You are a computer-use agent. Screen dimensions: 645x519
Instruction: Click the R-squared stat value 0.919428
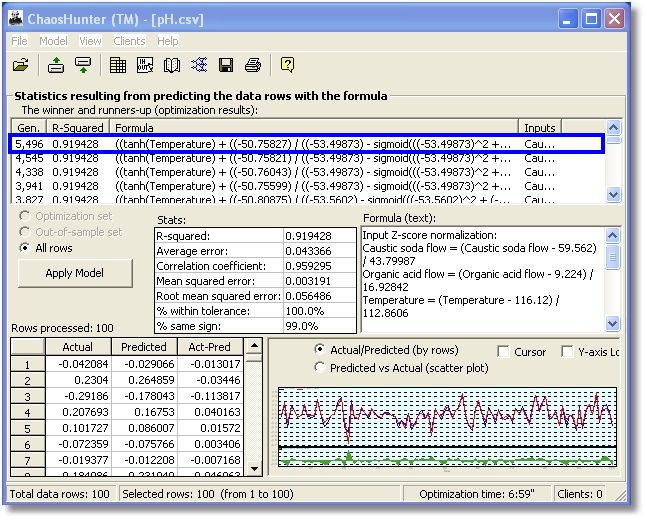pos(319,236)
